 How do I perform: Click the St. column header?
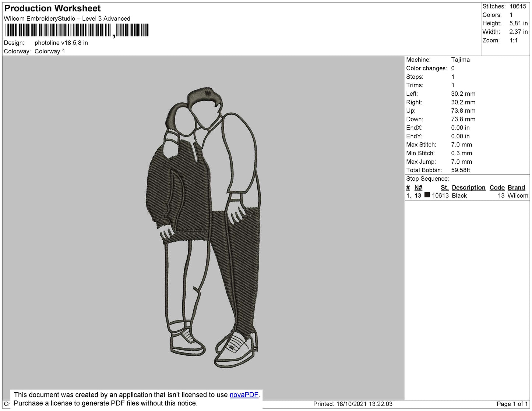(444, 187)
